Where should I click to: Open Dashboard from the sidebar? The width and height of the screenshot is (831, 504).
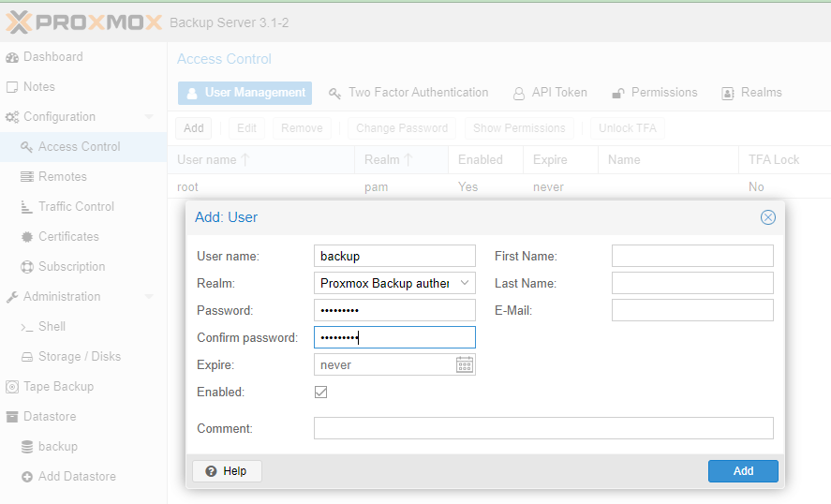[x=53, y=57]
